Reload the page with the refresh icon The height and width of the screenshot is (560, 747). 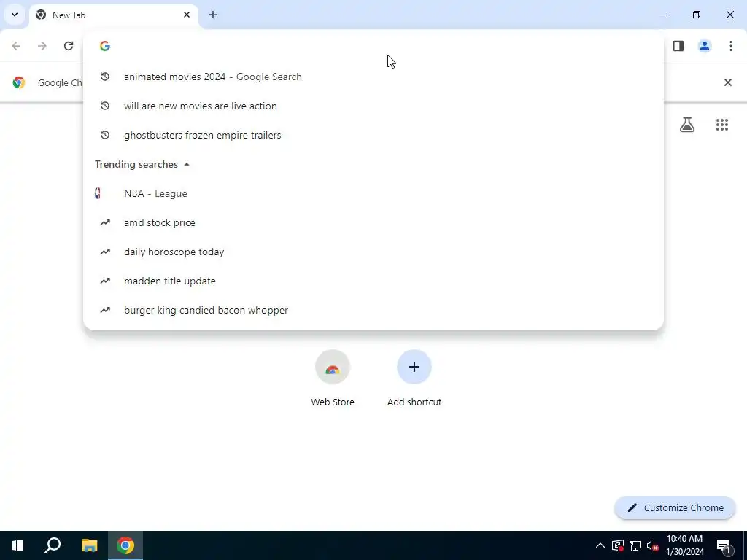(69, 46)
